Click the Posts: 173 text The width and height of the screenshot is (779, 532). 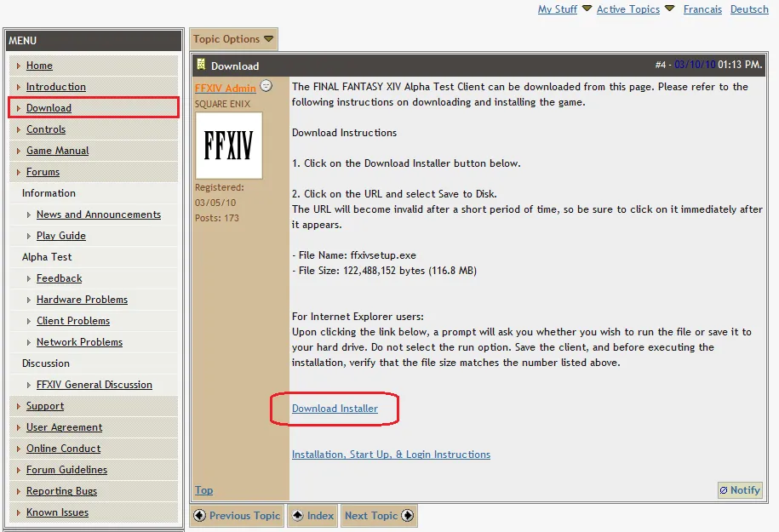[216, 218]
